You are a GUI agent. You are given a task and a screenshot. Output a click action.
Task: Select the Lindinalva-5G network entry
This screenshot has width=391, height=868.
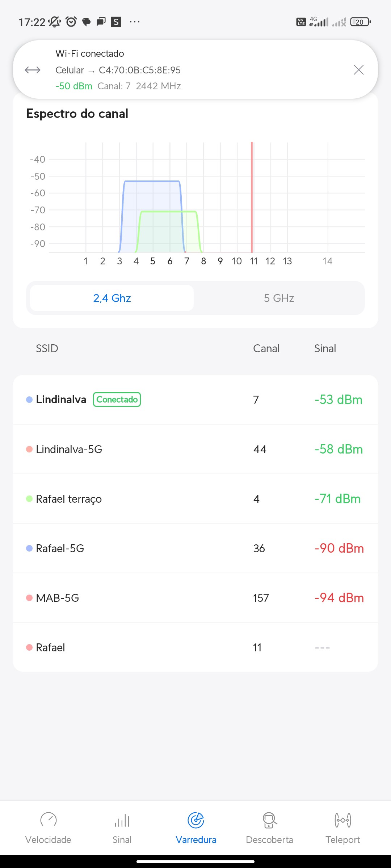coord(195,449)
